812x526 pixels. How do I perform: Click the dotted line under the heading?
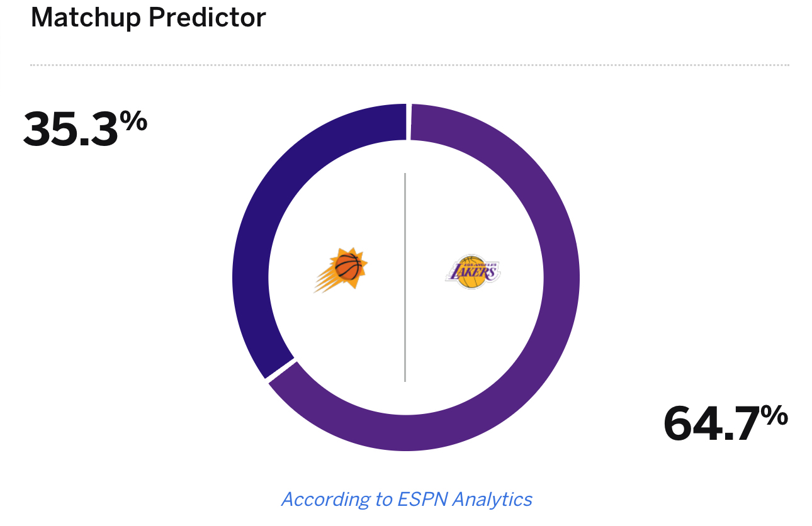point(409,65)
